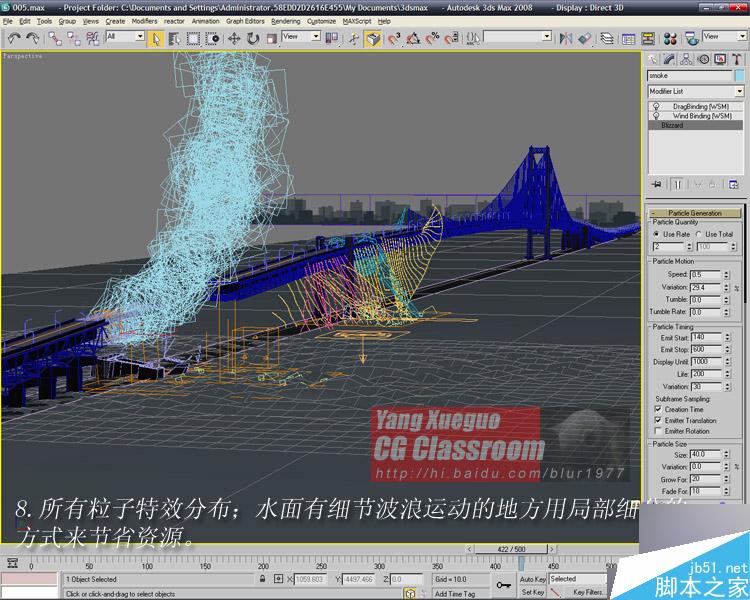Image resolution: width=750 pixels, height=600 pixels.
Task: Click the Auto Key button
Action: pyautogui.click(x=532, y=579)
